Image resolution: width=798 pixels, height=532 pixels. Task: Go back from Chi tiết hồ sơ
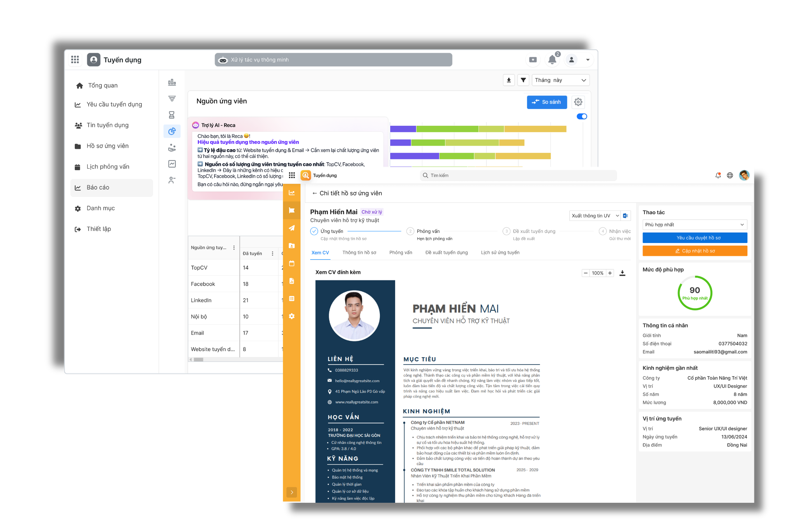[x=314, y=193]
